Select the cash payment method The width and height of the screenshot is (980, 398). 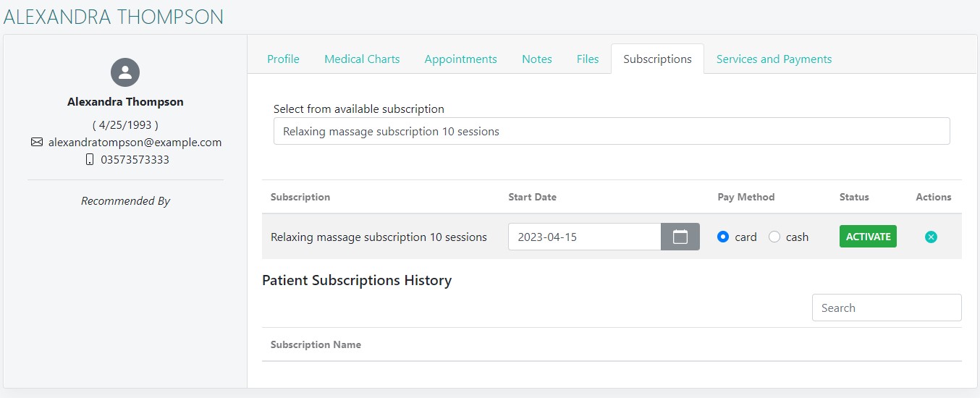coord(774,237)
